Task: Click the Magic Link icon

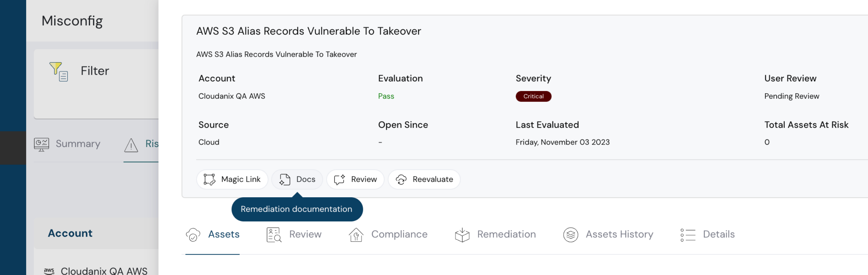Action: [209, 179]
